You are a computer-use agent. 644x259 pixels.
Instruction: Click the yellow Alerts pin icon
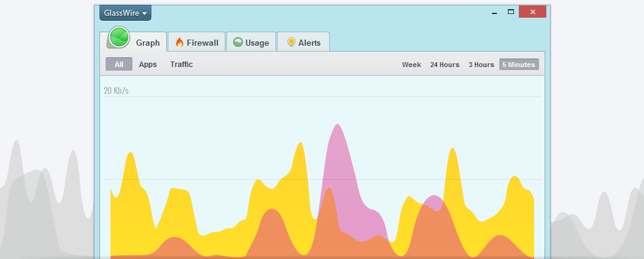(x=291, y=42)
